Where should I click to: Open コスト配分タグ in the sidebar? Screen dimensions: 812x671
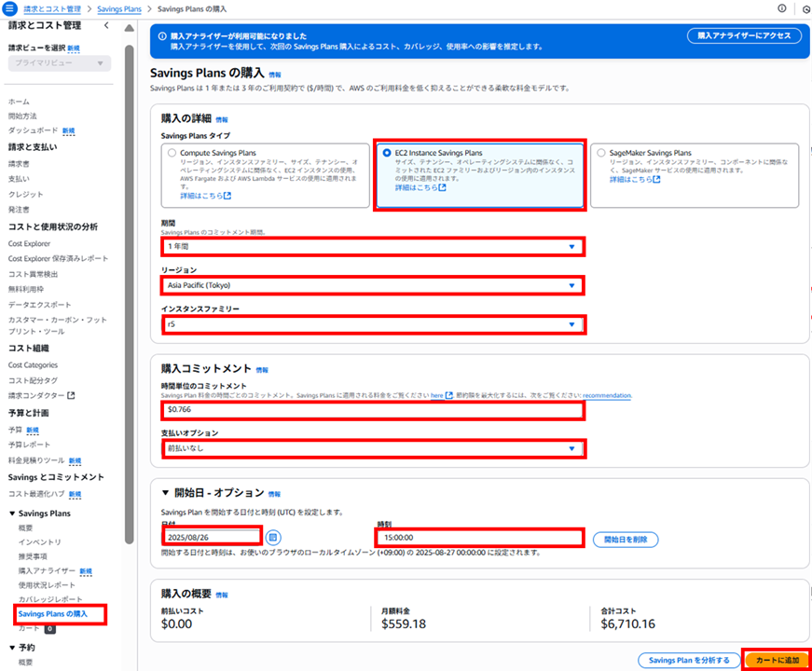coord(33,380)
